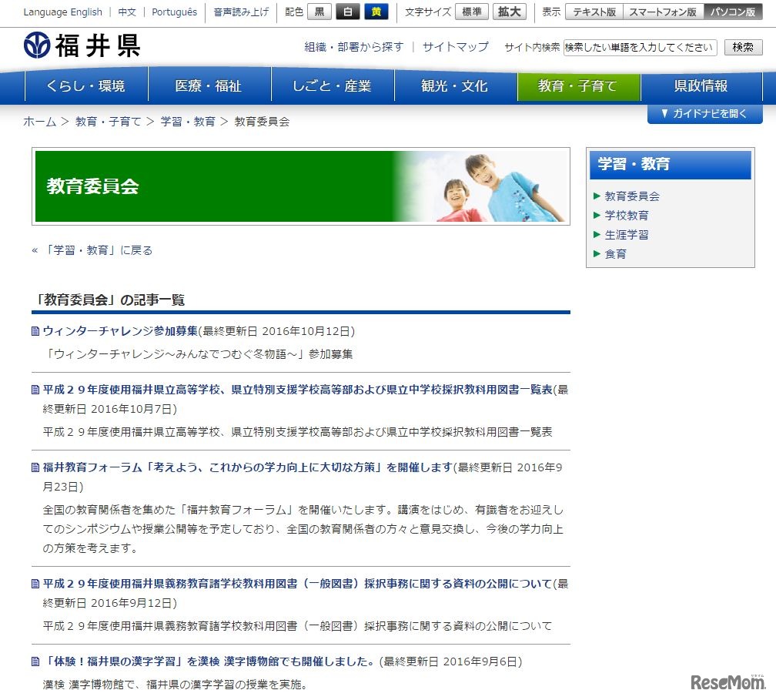The image size is (776, 700).
Task: Click document icon beside ウィンターチャレンジ参加募集
Action: tap(35, 331)
